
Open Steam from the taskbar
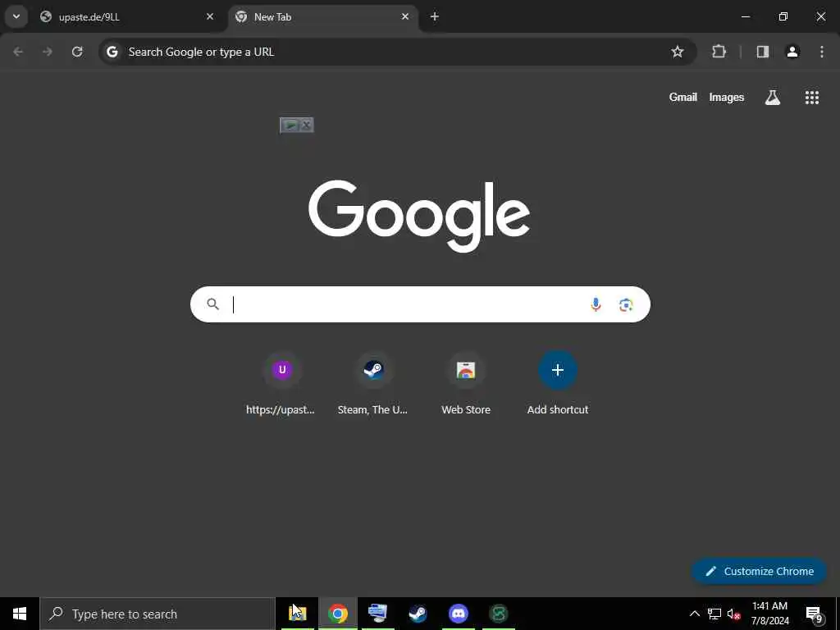coord(418,614)
